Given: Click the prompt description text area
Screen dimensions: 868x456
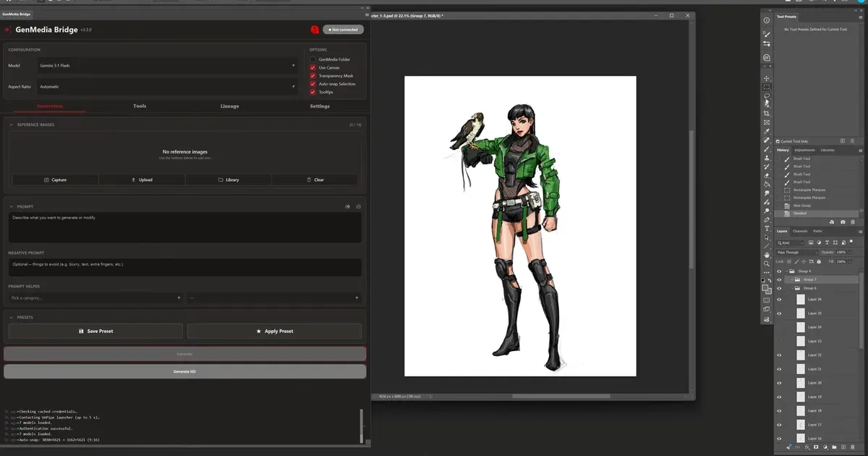Looking at the screenshot, I should coord(184,227).
